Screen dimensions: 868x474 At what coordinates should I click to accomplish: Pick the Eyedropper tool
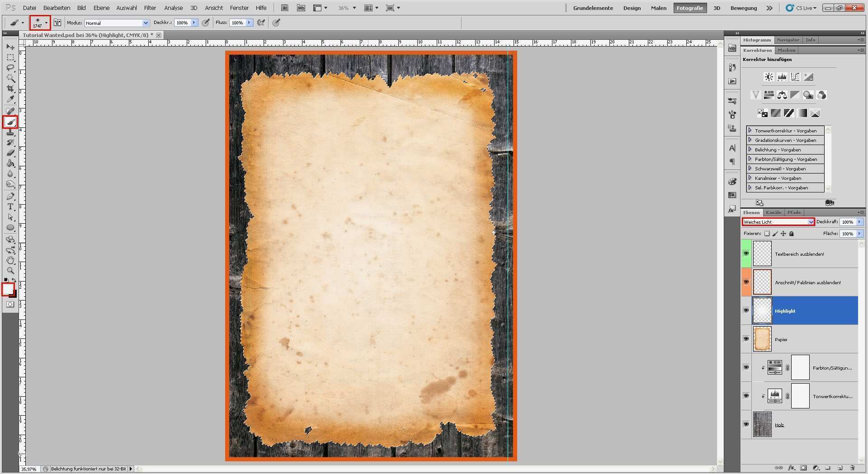pos(10,99)
